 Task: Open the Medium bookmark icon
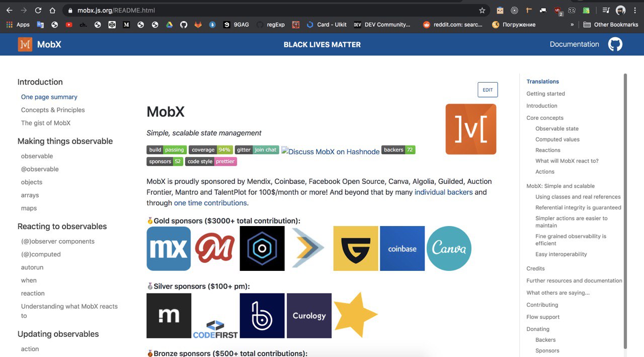click(x=126, y=24)
